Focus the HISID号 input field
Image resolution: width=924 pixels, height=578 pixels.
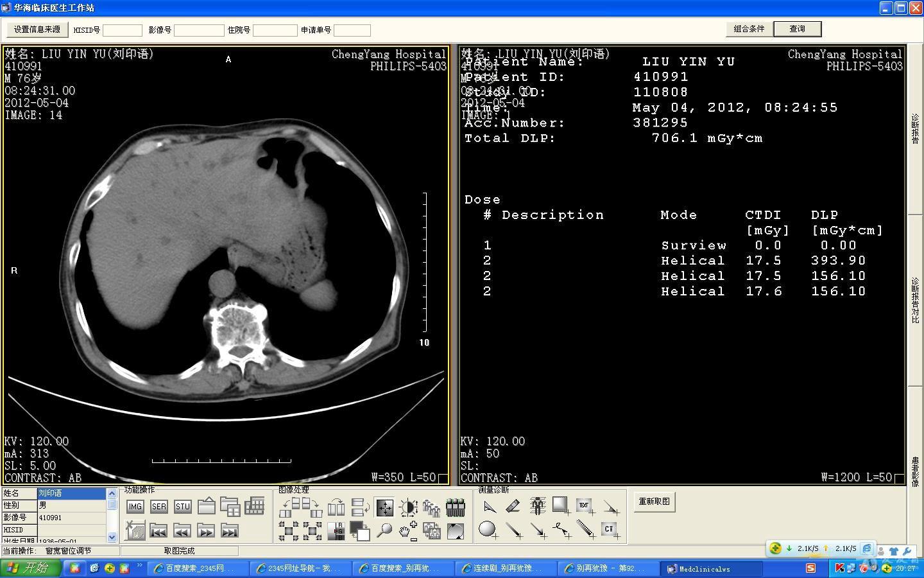123,30
